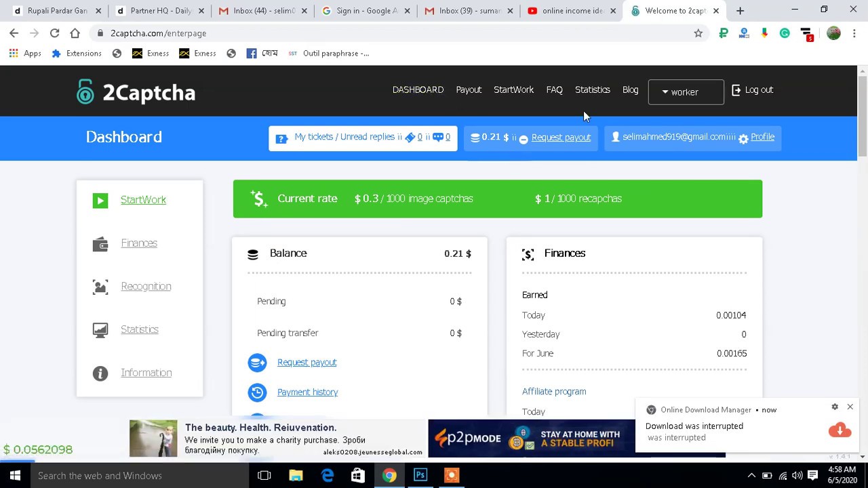Open notification settings gear for Online Download Manager
This screenshot has height=488, width=868.
(x=835, y=407)
